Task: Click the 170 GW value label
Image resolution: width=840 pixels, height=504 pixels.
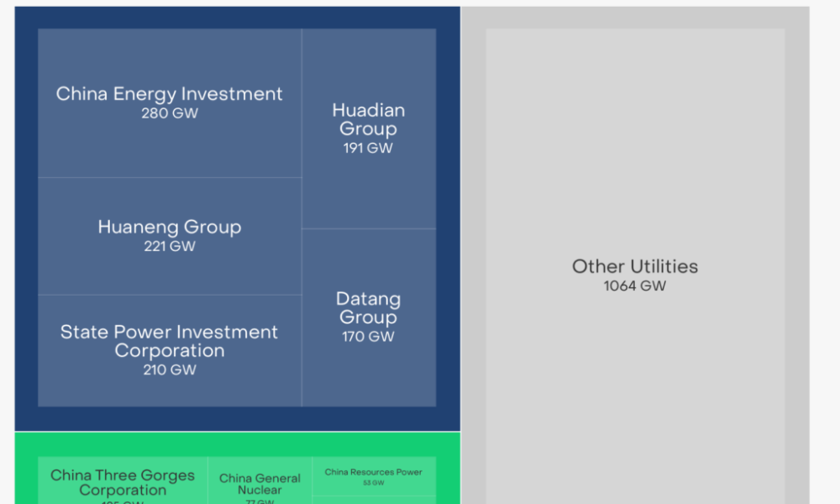Action: coord(368,337)
